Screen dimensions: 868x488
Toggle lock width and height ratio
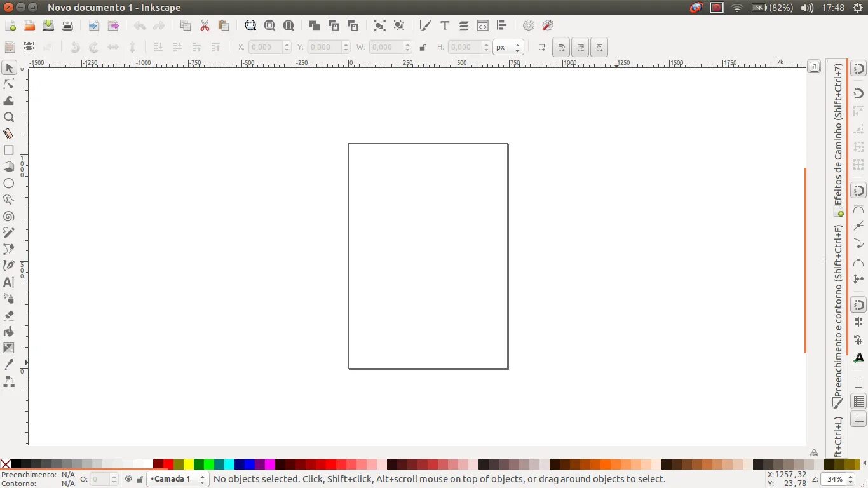click(x=423, y=47)
